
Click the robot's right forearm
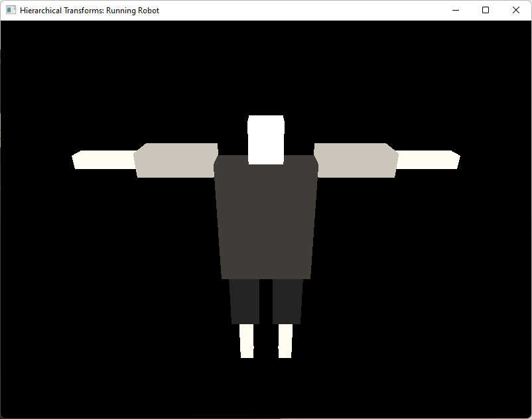point(428,160)
